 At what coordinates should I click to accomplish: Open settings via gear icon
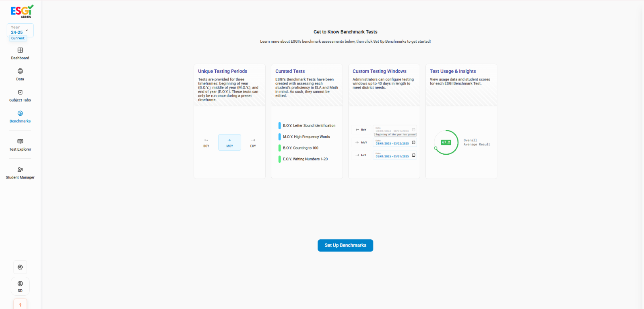20,267
